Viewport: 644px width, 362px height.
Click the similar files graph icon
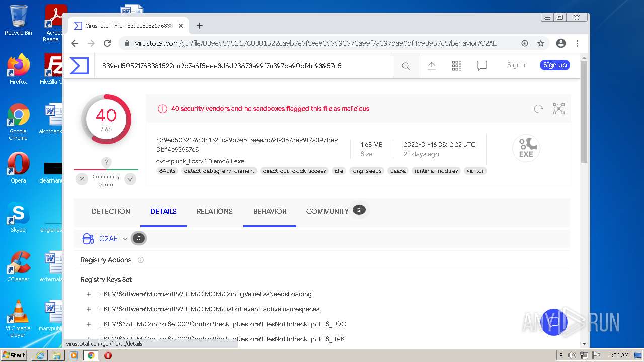click(558, 109)
